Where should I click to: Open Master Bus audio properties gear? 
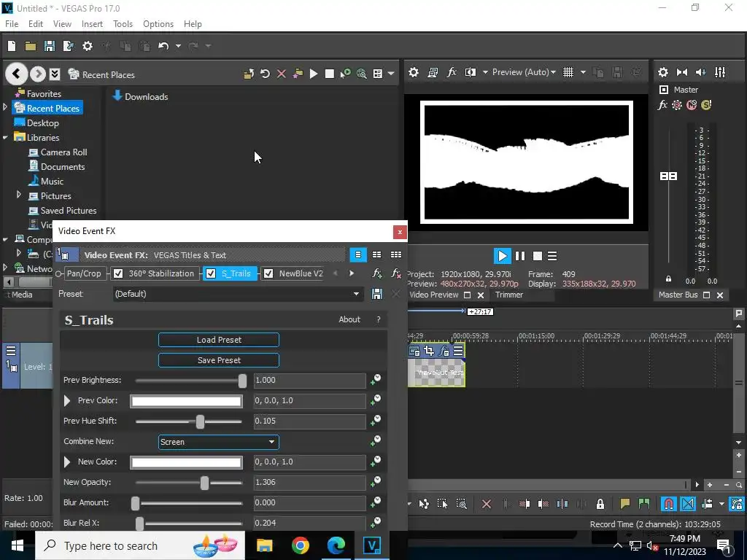(662, 72)
